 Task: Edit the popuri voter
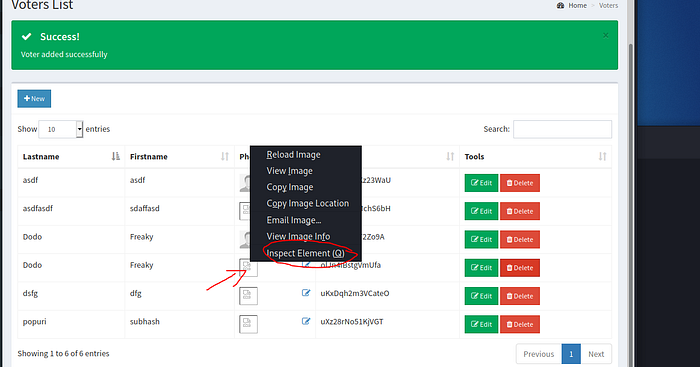[x=481, y=324]
